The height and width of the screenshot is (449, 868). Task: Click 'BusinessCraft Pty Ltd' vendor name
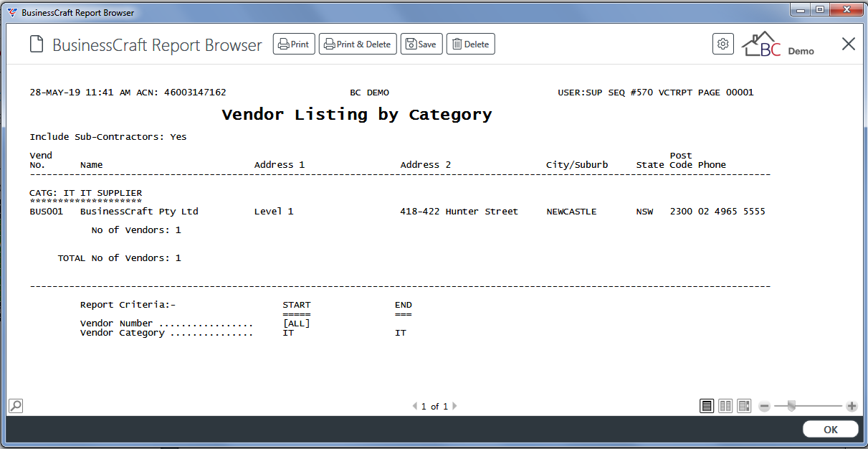tap(139, 212)
